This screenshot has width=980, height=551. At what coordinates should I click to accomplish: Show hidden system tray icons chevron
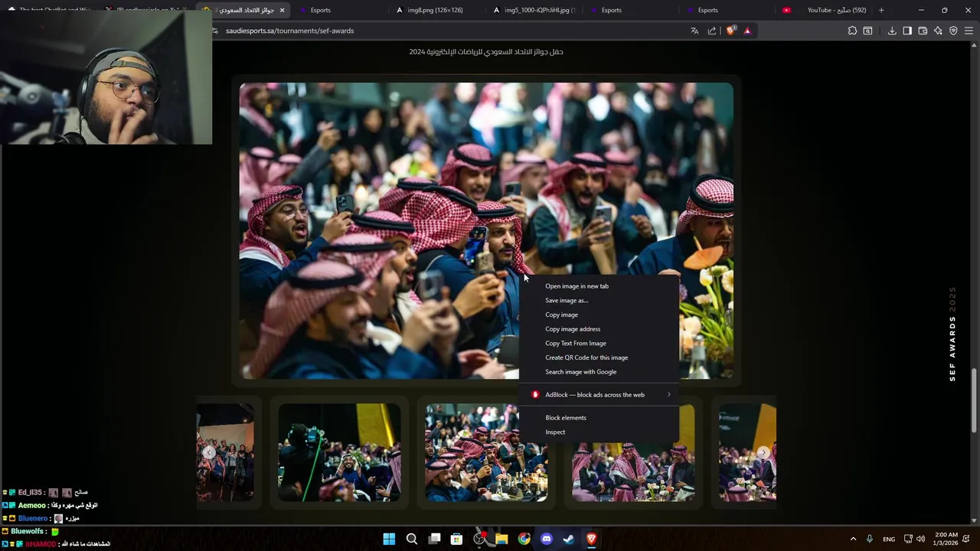pyautogui.click(x=853, y=539)
